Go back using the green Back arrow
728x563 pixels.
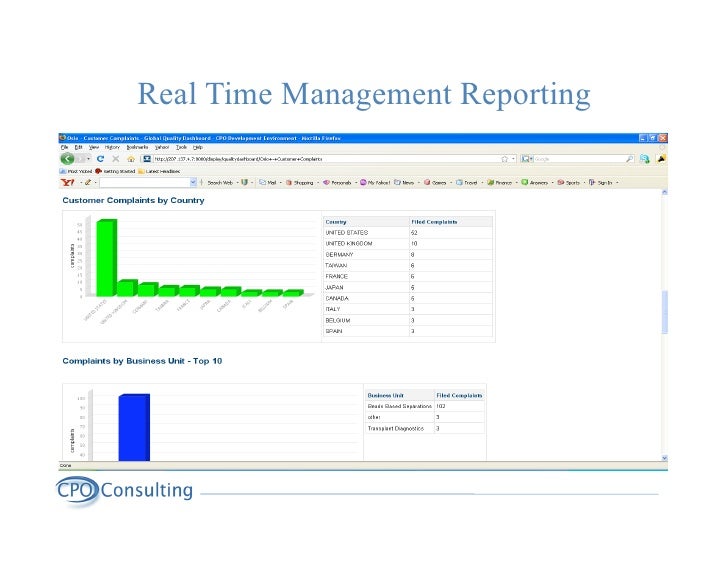pyautogui.click(x=67, y=159)
